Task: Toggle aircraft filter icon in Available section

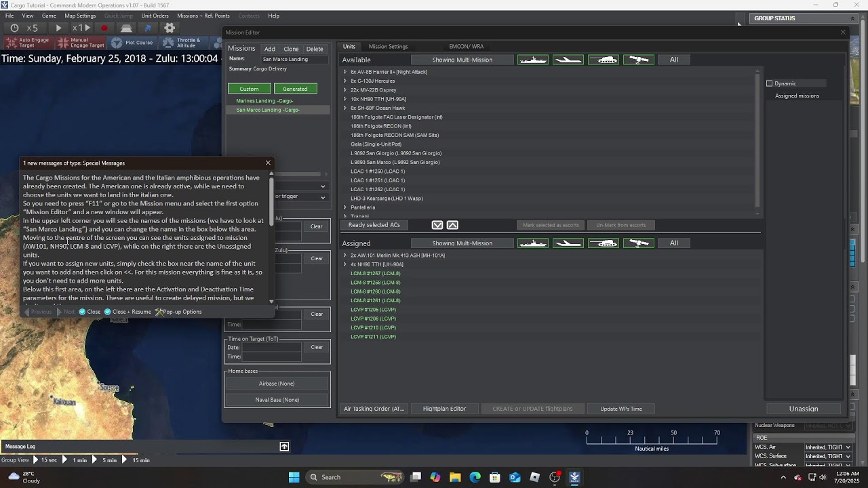Action: point(568,60)
